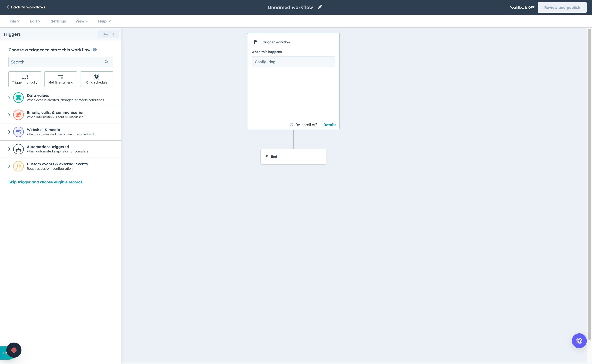Open the purple assistant sparkle button
Viewport: 592px width, 364px height.
579,341
